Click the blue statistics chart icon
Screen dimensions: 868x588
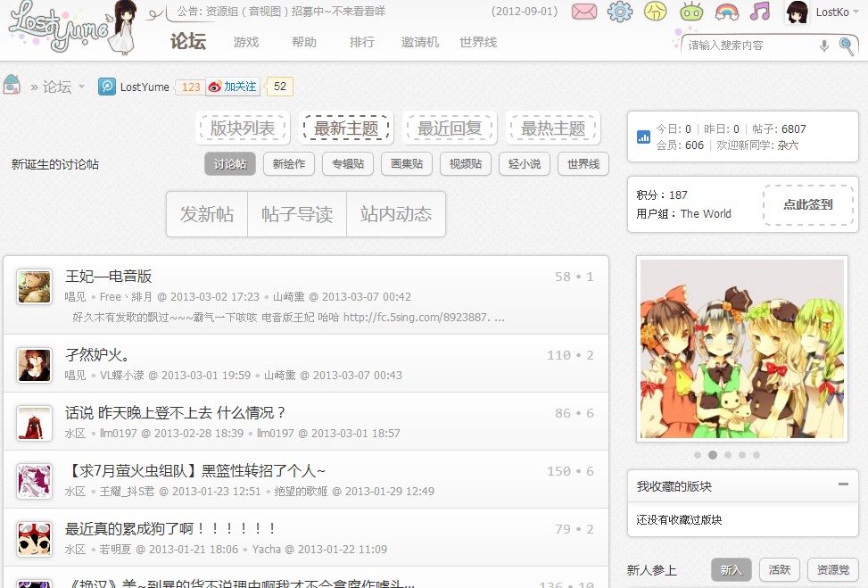click(643, 137)
